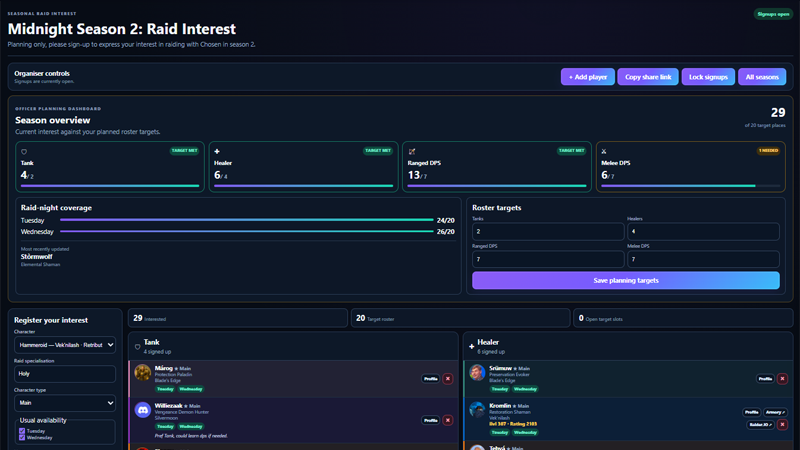
Task: Open All seasons
Action: pos(762,77)
